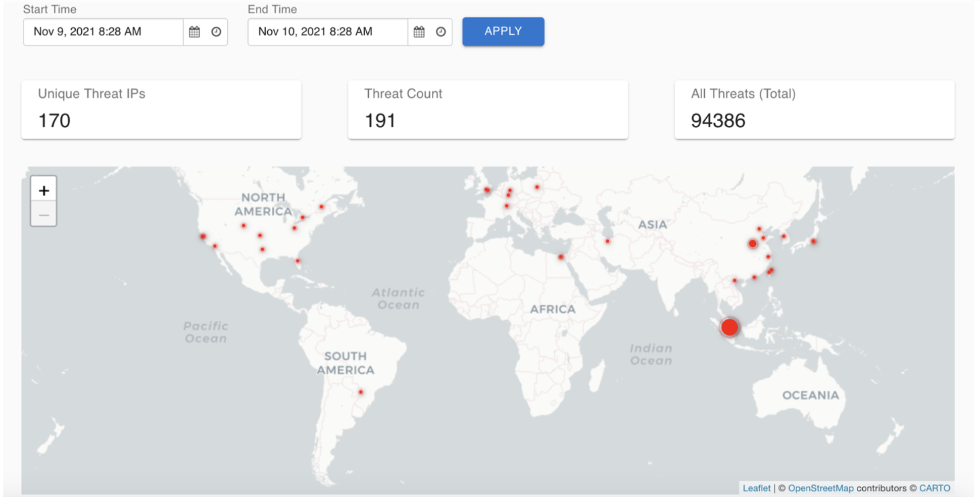Select the threat marker near Egypt
The image size is (980, 497).
coord(561,257)
